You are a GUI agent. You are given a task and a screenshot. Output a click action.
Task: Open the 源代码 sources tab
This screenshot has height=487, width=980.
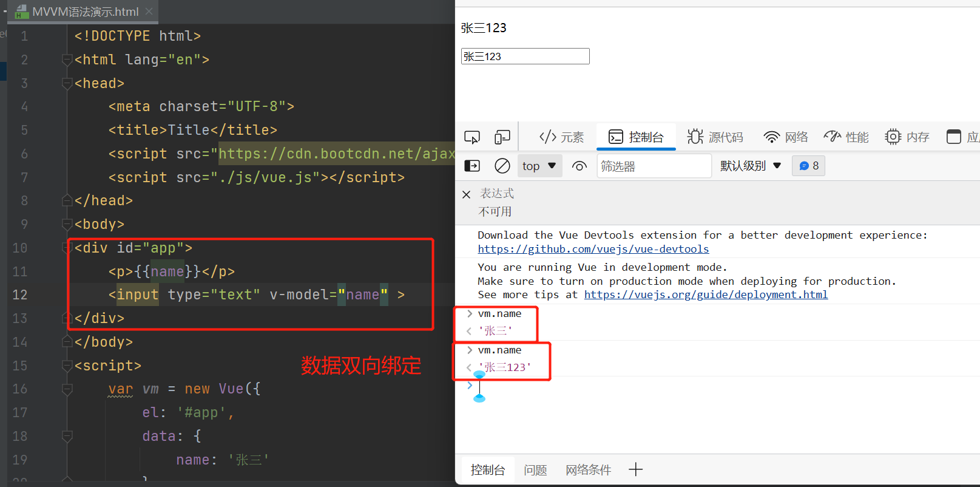pos(715,137)
